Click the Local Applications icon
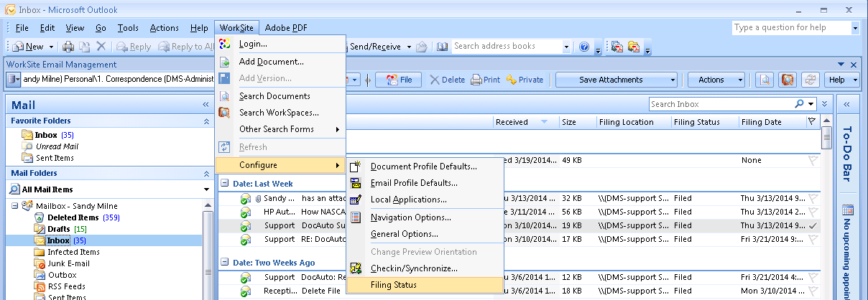868x300 pixels. click(356, 200)
